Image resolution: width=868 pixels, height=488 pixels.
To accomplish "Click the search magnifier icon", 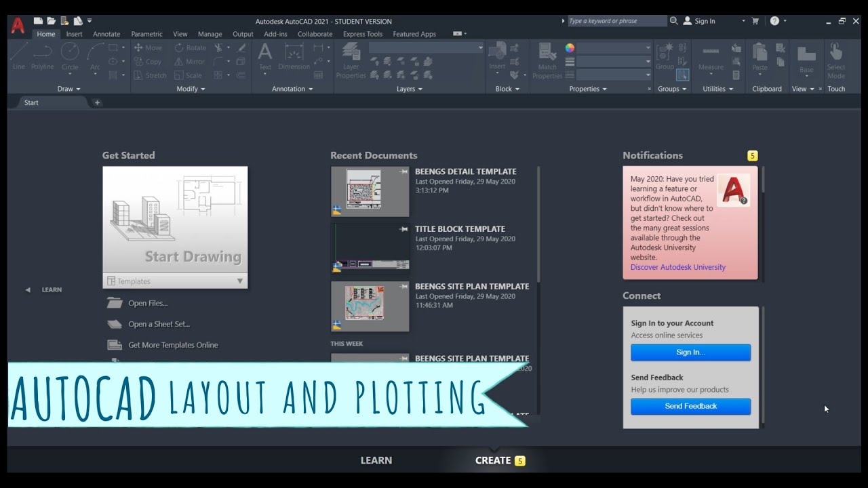I will [674, 21].
